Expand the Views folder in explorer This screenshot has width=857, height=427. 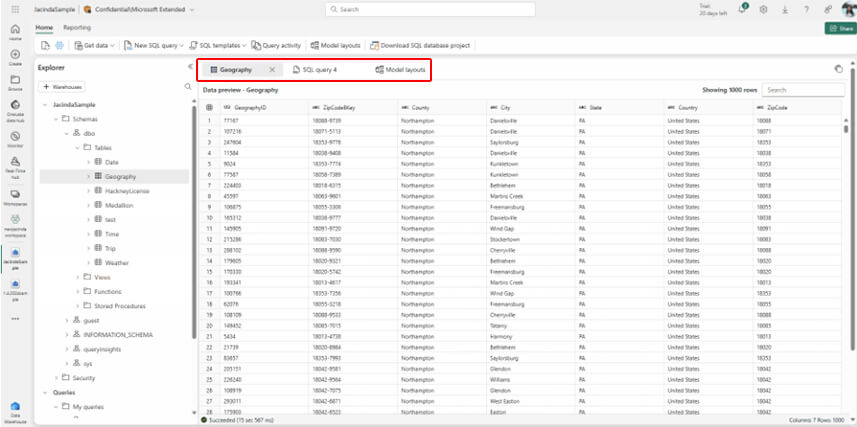[78, 277]
